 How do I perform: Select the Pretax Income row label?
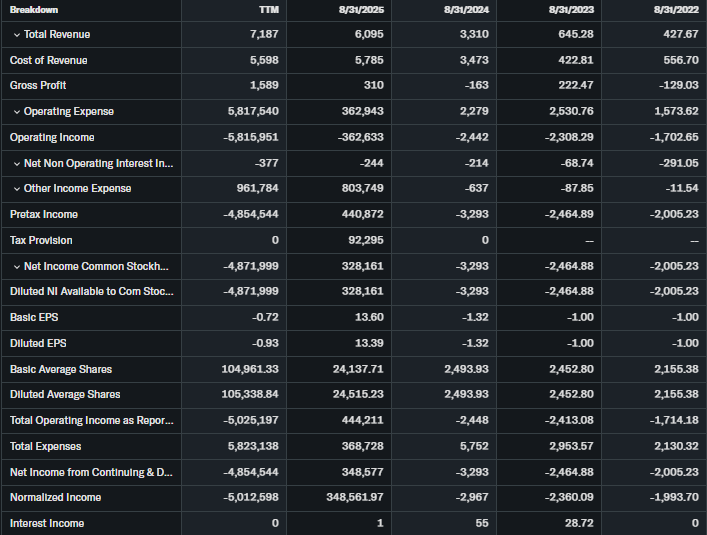pyautogui.click(x=44, y=215)
